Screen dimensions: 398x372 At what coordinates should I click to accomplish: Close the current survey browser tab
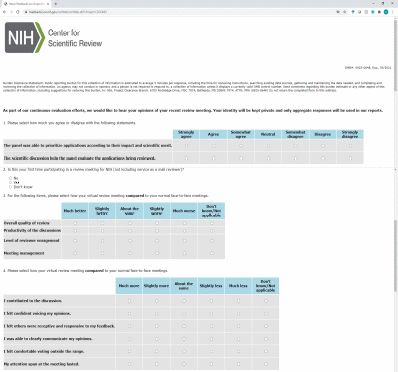coord(47,4)
